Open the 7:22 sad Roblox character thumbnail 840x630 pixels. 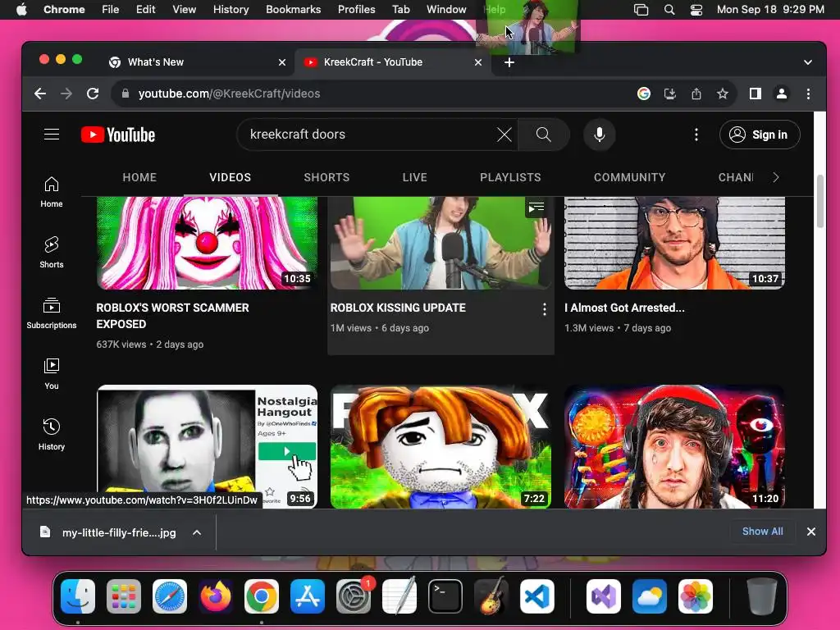pos(441,446)
